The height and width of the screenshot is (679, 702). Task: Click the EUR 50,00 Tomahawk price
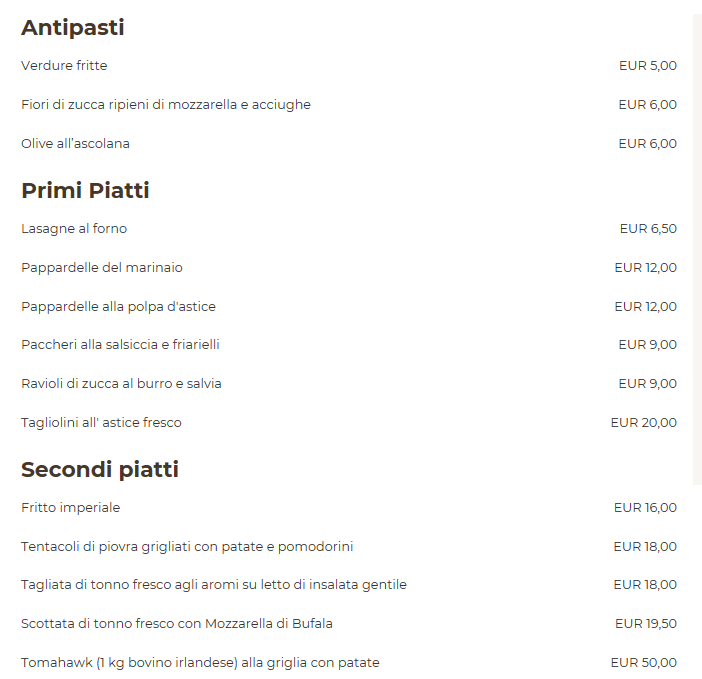click(644, 662)
